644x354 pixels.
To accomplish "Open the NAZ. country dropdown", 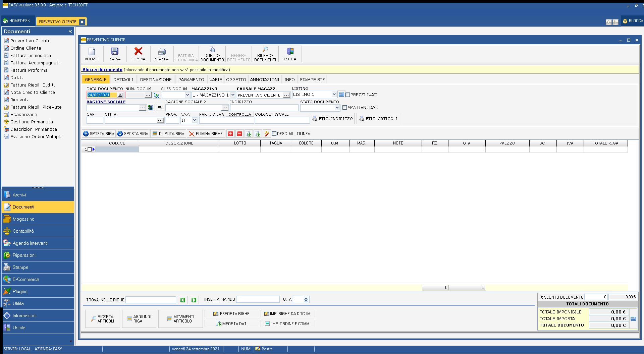I will tap(195, 120).
